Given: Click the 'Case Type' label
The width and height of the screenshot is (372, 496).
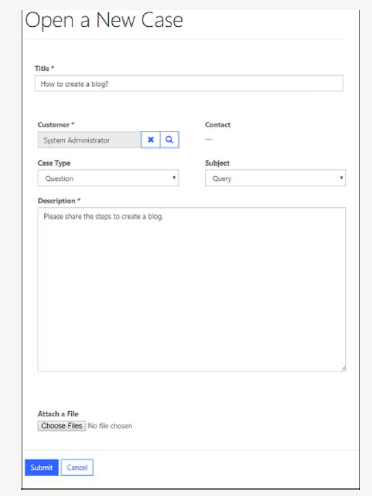Looking at the screenshot, I should click(54, 163).
